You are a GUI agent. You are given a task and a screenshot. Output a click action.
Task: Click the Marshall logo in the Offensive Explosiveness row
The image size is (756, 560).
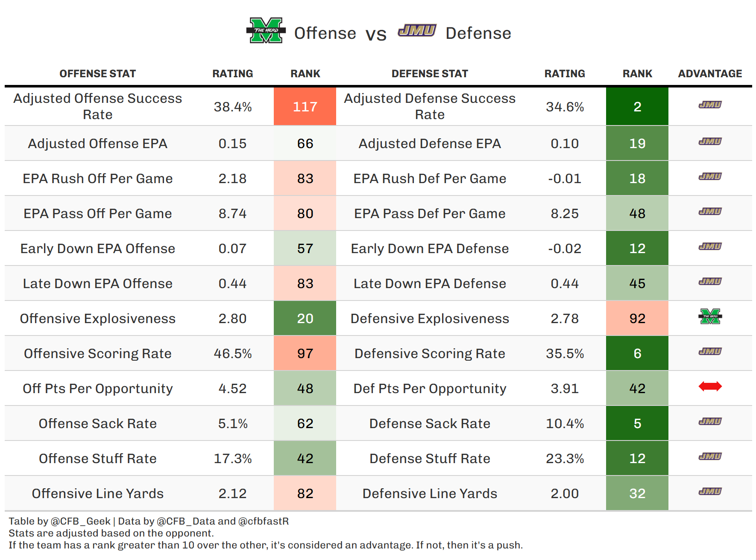pyautogui.click(x=710, y=317)
